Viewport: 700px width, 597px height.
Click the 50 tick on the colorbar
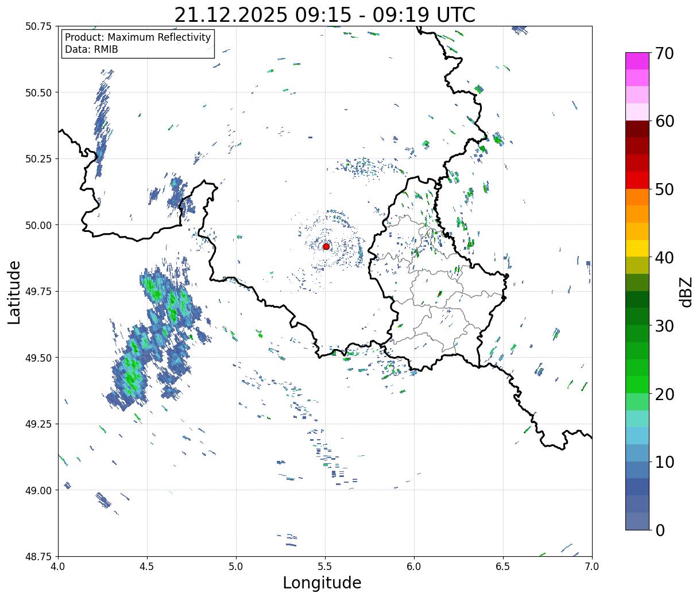(664, 189)
